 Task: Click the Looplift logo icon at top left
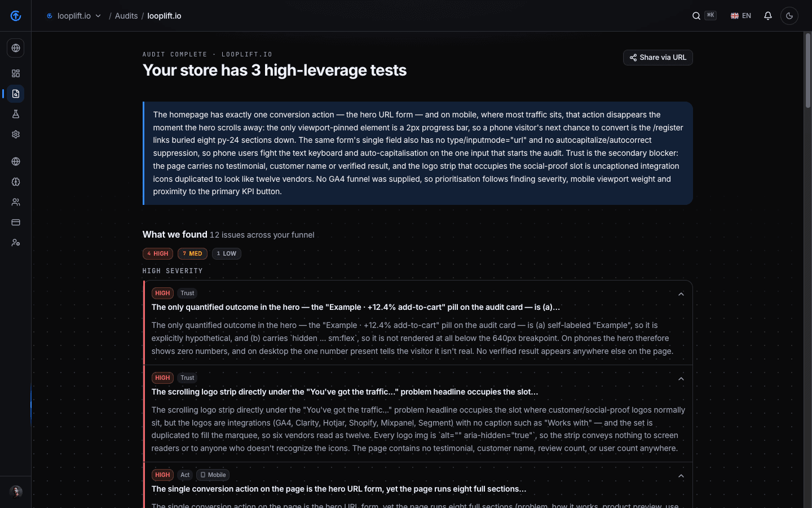click(16, 16)
